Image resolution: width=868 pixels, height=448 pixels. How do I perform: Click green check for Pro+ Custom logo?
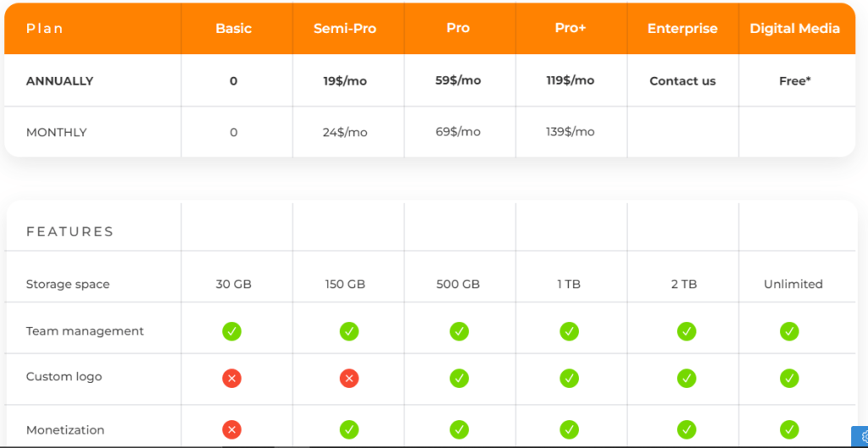[570, 379]
